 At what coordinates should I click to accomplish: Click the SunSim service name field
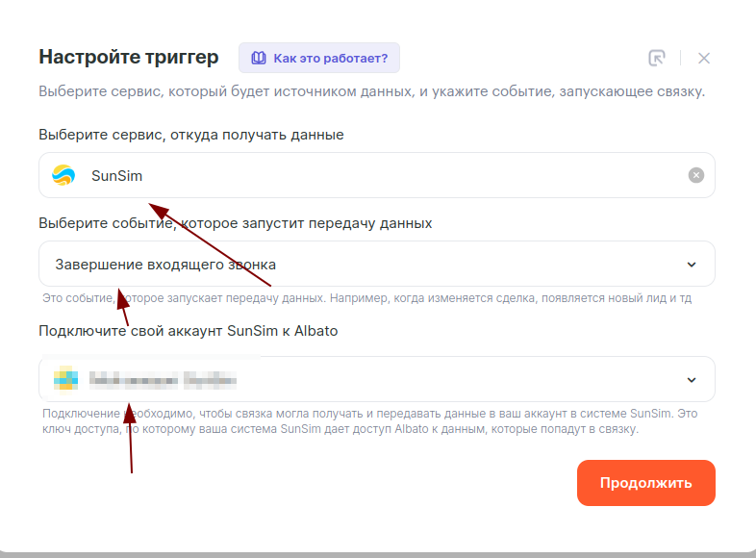(385, 175)
